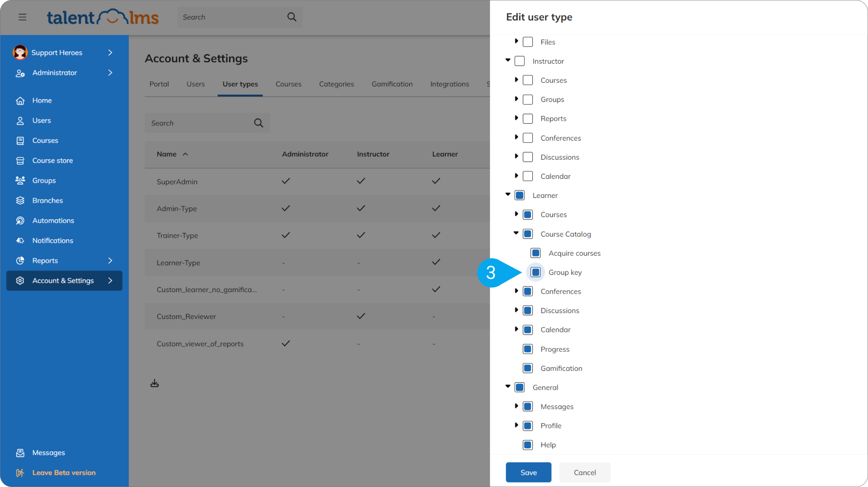Collapse the Course Catalog tree node

516,233
